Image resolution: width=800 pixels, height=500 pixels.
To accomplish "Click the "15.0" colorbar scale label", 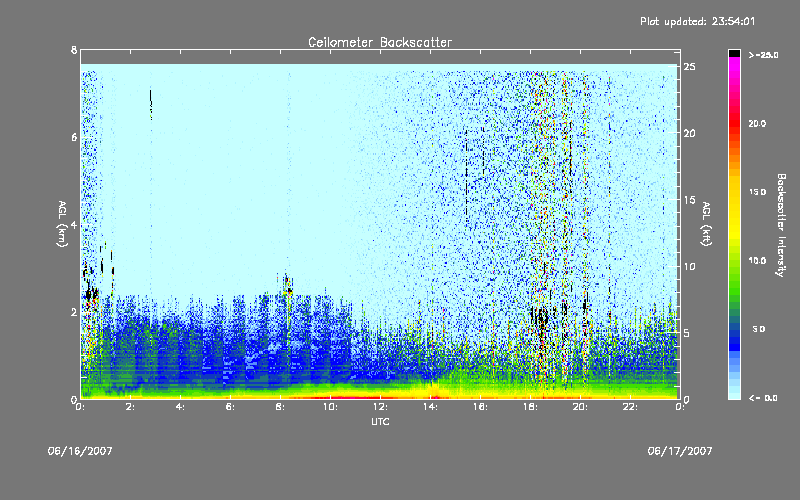I will click(757, 192).
